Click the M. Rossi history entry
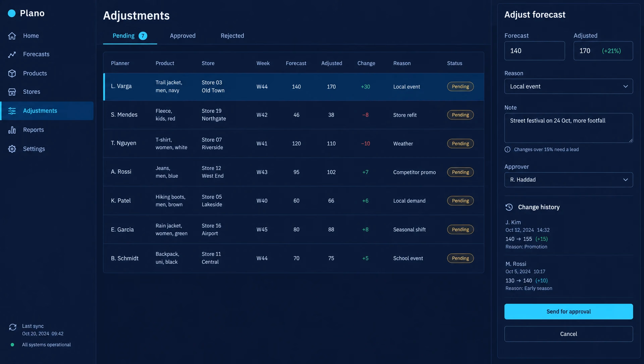Image resolution: width=644 pixels, height=364 pixels. pyautogui.click(x=569, y=276)
